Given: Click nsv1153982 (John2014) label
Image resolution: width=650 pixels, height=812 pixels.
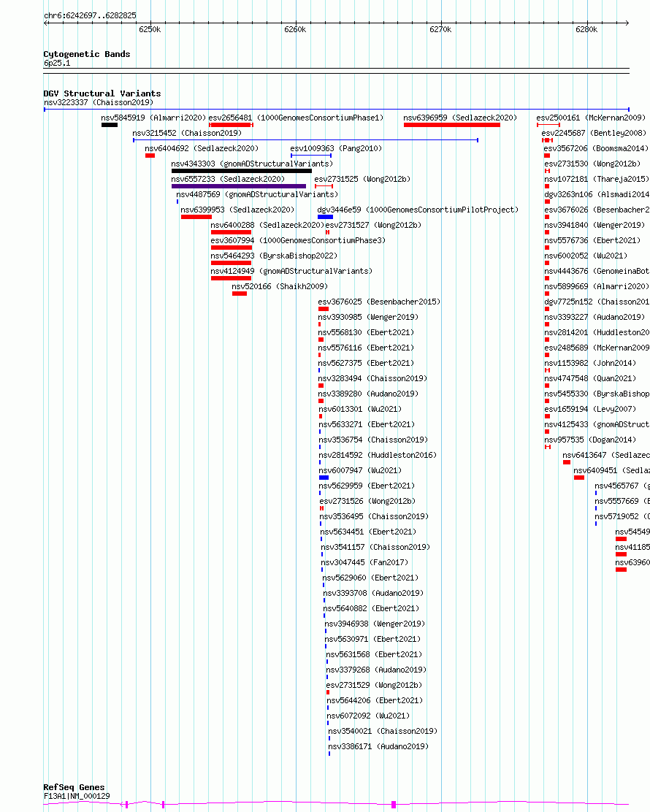Looking at the screenshot, I should [590, 363].
